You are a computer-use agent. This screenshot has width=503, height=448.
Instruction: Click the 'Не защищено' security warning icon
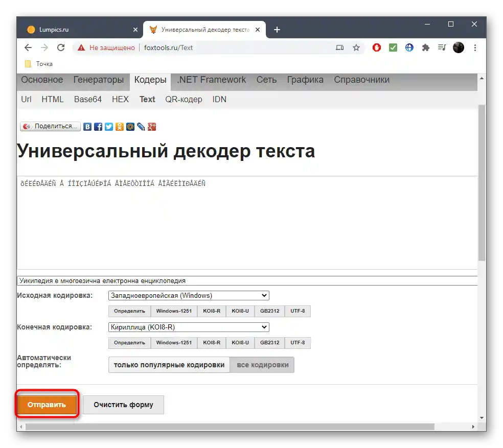(81, 48)
